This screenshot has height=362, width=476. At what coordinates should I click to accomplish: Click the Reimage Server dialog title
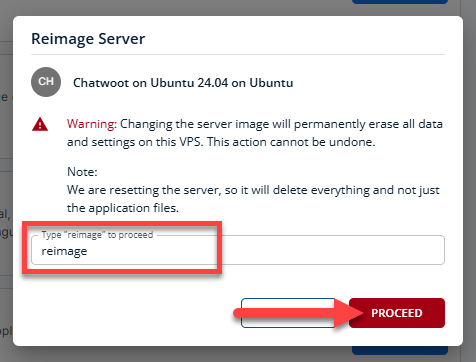coord(88,39)
